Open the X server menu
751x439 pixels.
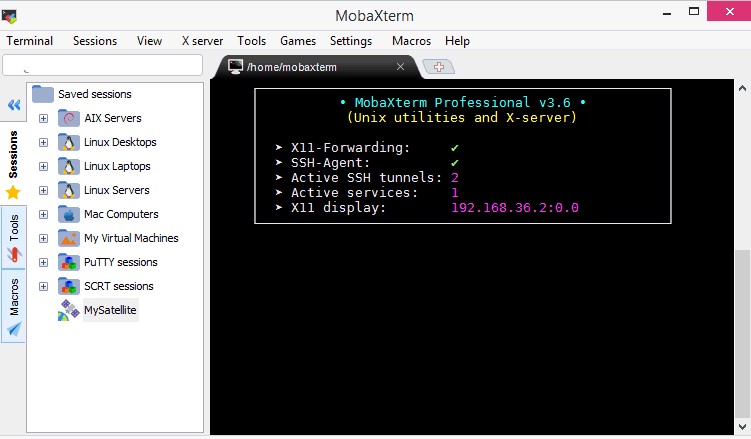(202, 41)
